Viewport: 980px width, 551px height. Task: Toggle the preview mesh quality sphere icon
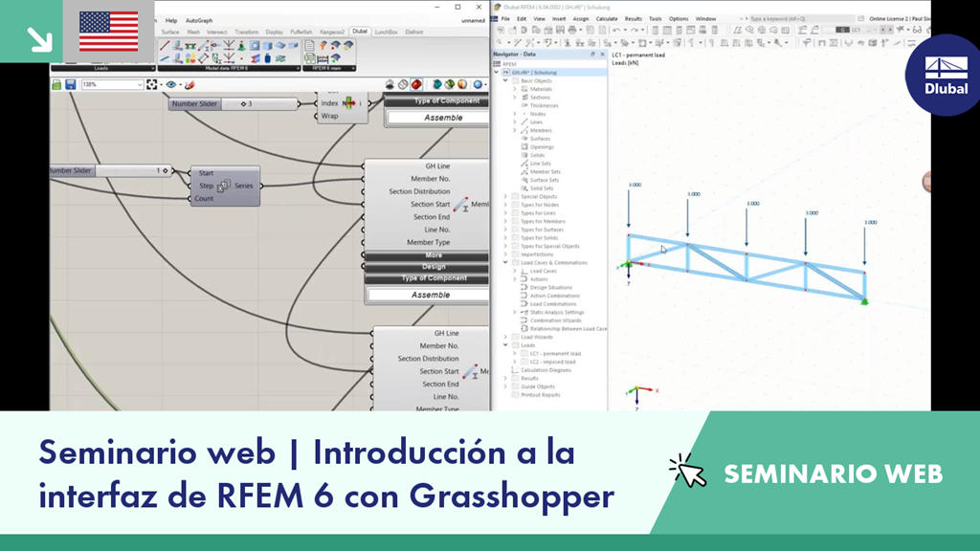pos(479,84)
